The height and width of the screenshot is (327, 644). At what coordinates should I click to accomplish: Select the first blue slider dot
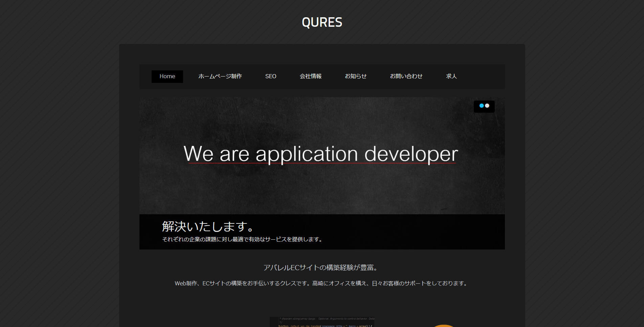point(482,106)
